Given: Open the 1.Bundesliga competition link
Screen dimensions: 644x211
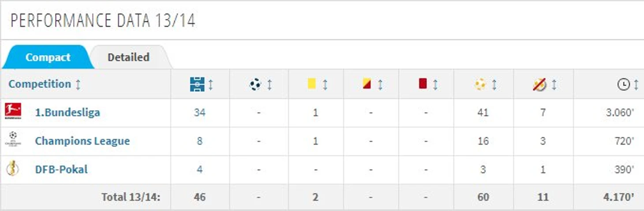Looking at the screenshot, I should 67,112.
